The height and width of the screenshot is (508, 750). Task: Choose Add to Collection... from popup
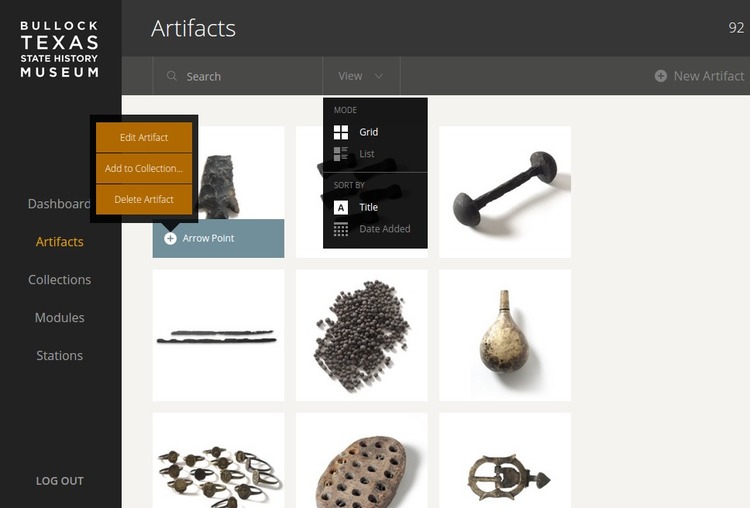[144, 168]
